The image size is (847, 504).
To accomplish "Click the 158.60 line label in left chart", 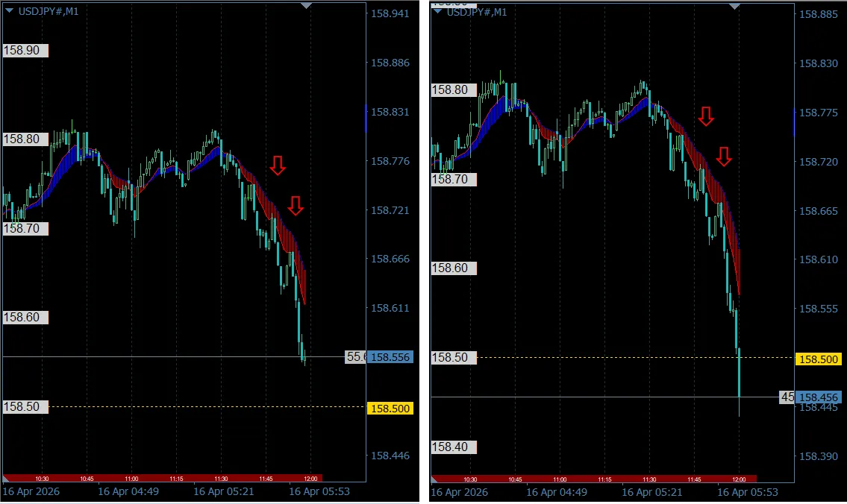I will pos(25,318).
